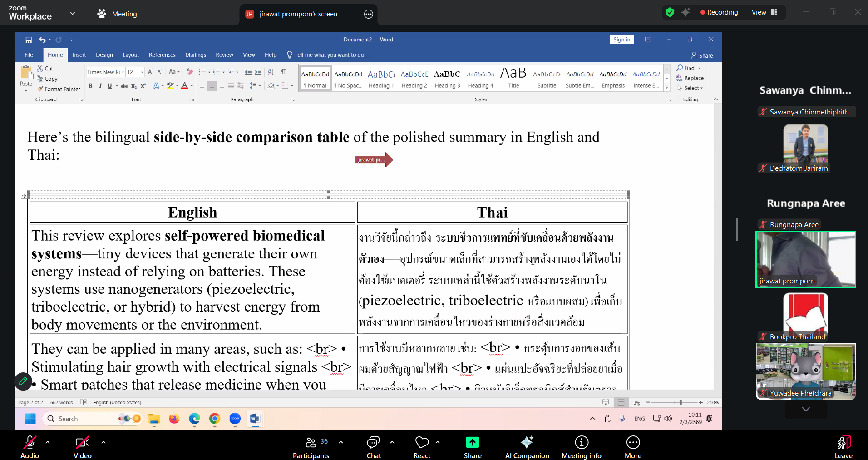The image size is (868, 460).
Task: Open the Zoom Chat panel
Action: 373,446
